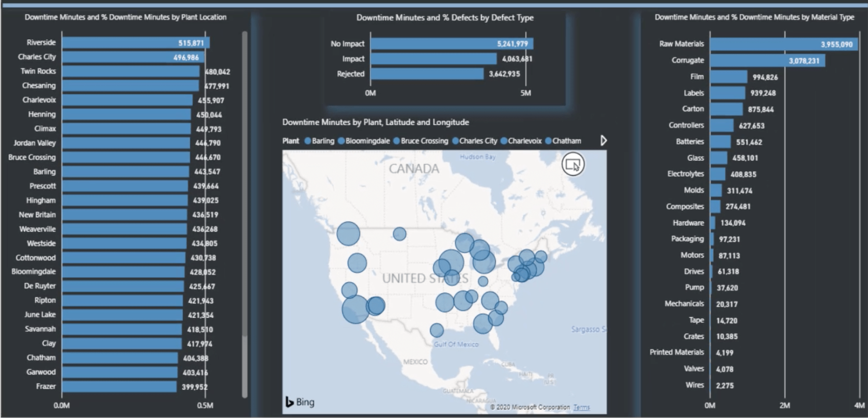Click the Raw Materials bar

[784, 44]
